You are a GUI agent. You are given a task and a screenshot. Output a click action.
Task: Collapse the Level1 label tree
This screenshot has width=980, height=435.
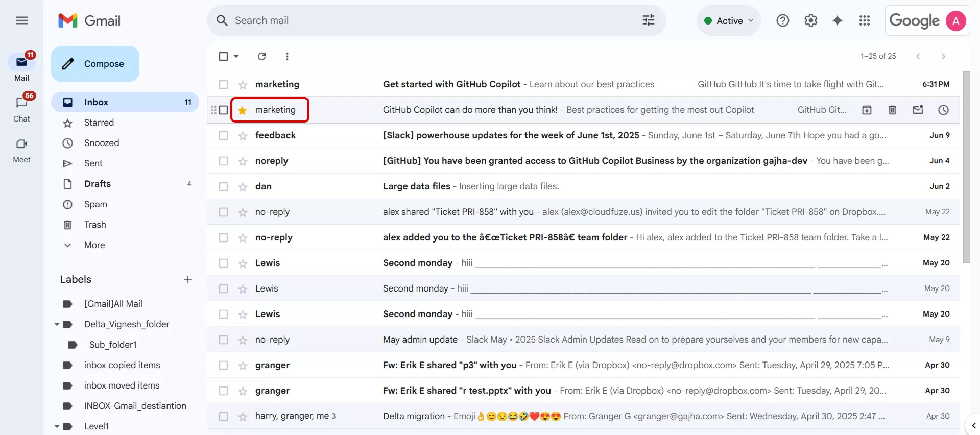(x=57, y=426)
